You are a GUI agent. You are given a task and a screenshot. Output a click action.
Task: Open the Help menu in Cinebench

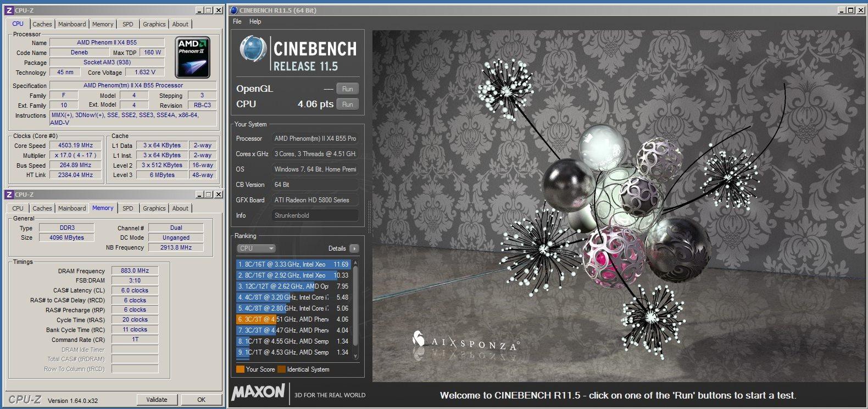coord(255,21)
